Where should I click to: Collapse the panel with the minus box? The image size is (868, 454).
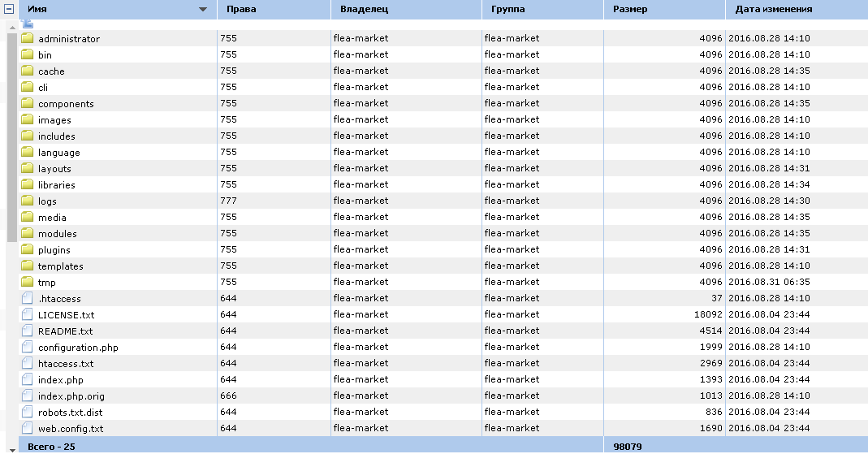pyautogui.click(x=10, y=10)
